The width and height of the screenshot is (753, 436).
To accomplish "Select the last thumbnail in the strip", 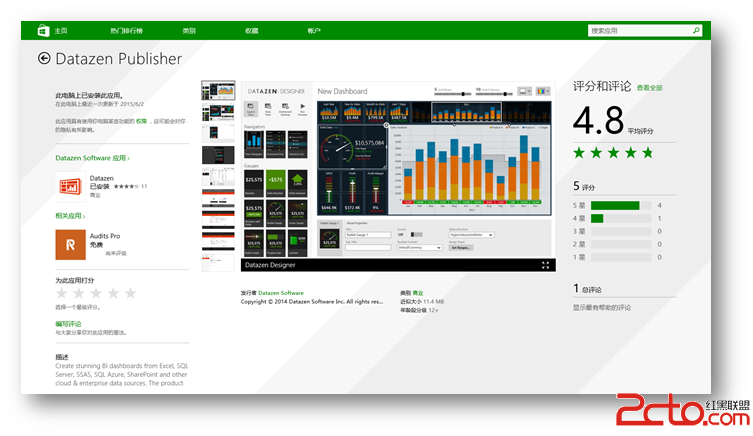I will click(218, 262).
